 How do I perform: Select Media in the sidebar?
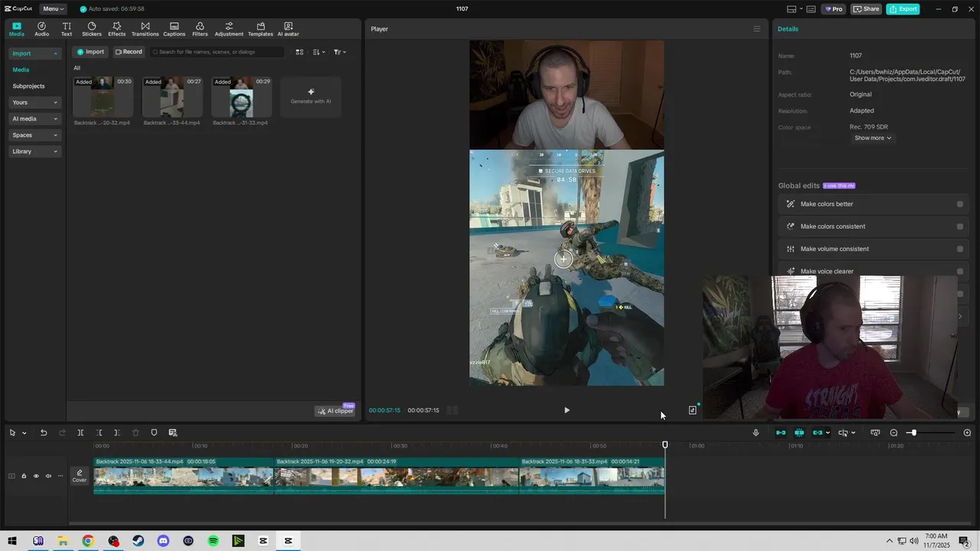21,70
